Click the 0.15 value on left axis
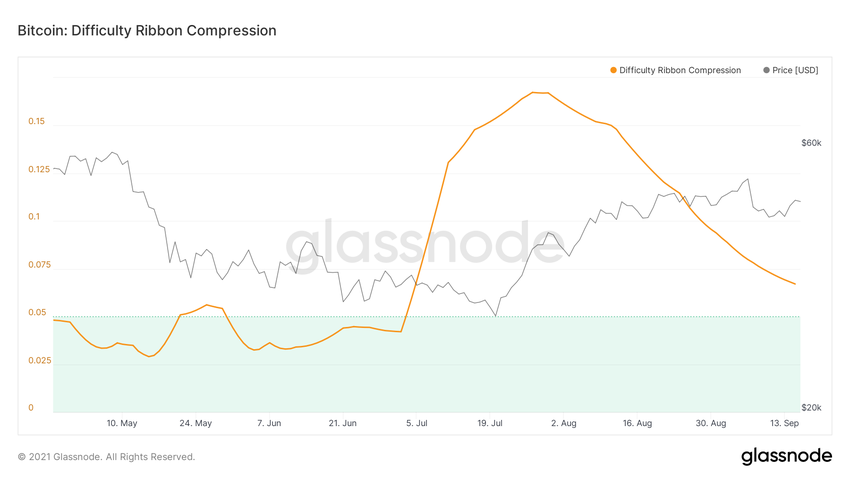Viewport: 850px width, 478px height. click(x=37, y=122)
